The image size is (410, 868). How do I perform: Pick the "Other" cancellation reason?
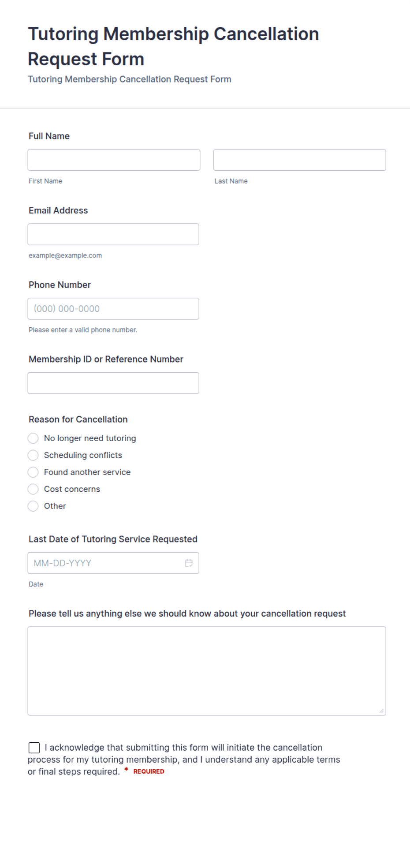[x=33, y=506]
